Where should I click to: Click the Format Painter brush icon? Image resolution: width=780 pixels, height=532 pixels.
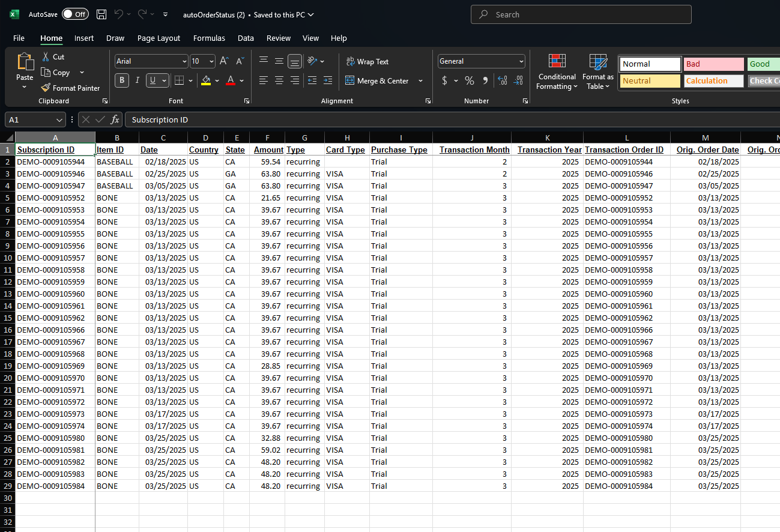pyautogui.click(x=46, y=88)
